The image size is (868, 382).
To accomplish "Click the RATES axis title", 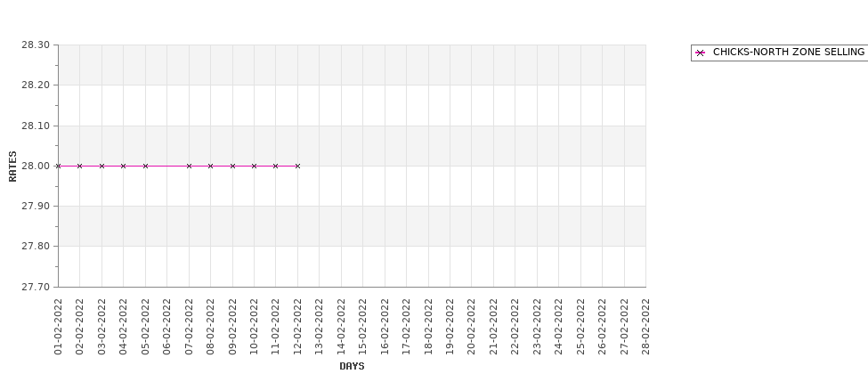I will tap(12, 167).
